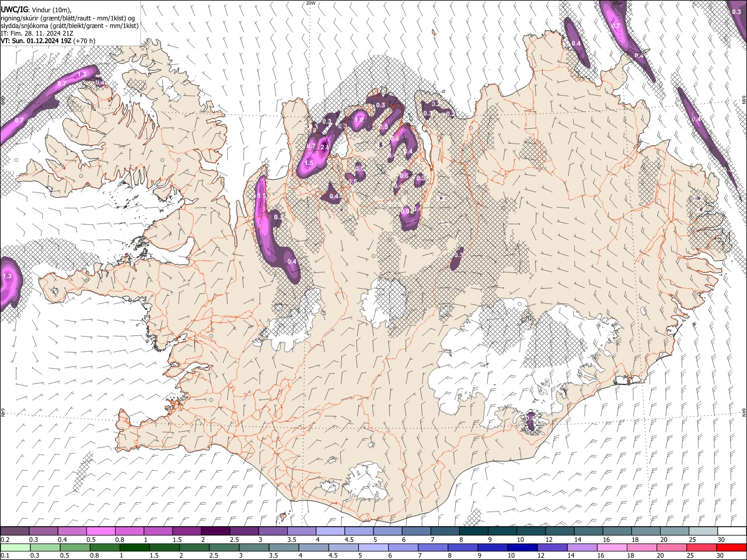
Task: Click the '2.6' precipitation value on the map
Action: (x=325, y=147)
